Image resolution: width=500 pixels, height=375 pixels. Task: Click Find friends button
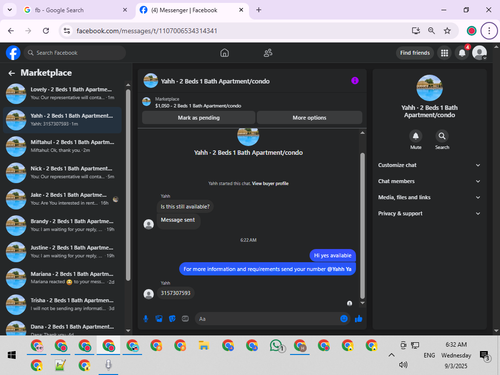[x=415, y=53]
